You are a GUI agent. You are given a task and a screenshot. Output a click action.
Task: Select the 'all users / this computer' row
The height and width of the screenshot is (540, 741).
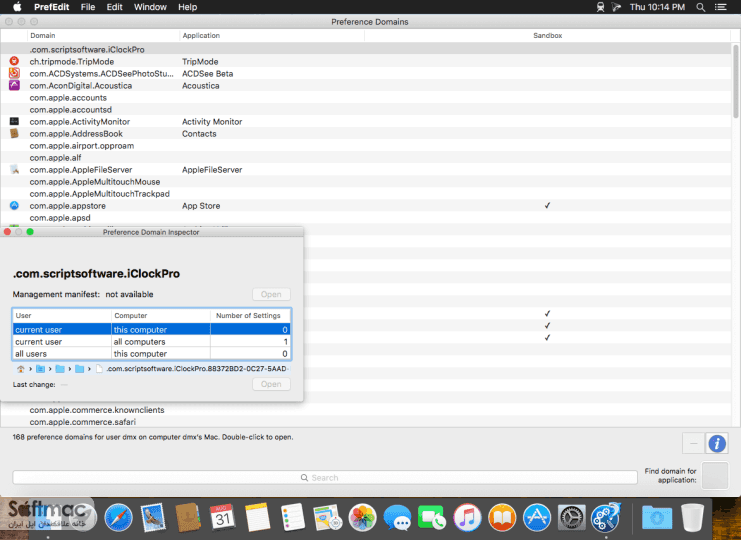pos(151,354)
